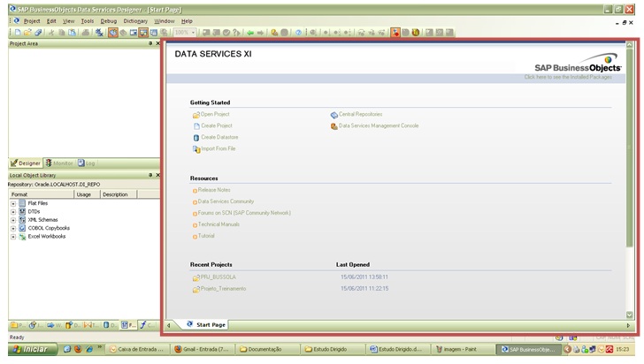Screen dimensions: 644x364
Task: Click the Format column header
Action: (x=41, y=194)
